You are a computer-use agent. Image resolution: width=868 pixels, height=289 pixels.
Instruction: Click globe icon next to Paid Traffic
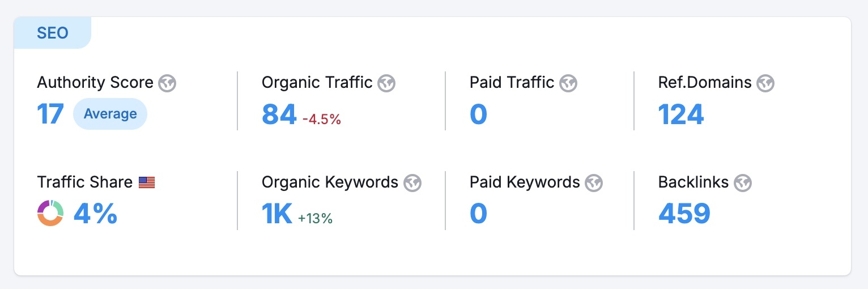(568, 83)
